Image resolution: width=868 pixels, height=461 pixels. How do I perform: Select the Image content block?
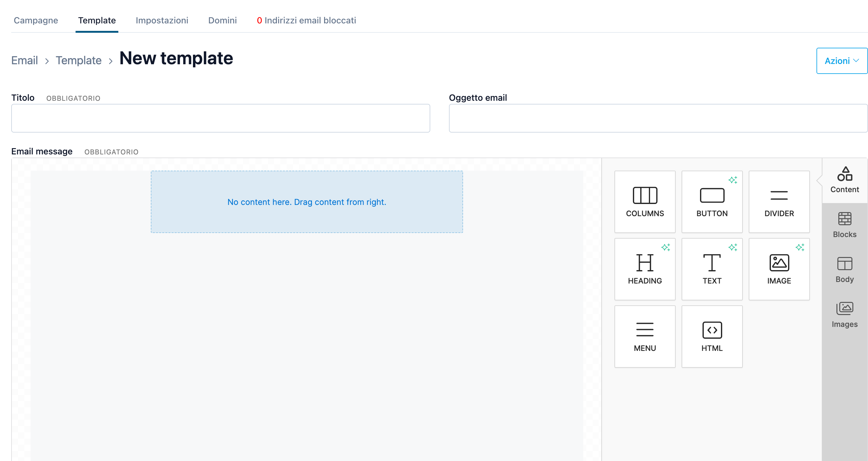(x=779, y=269)
